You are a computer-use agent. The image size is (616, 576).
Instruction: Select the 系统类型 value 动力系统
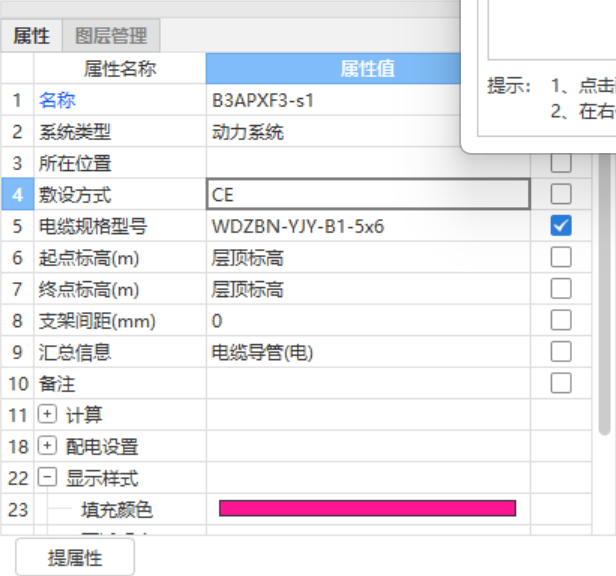coord(248,132)
